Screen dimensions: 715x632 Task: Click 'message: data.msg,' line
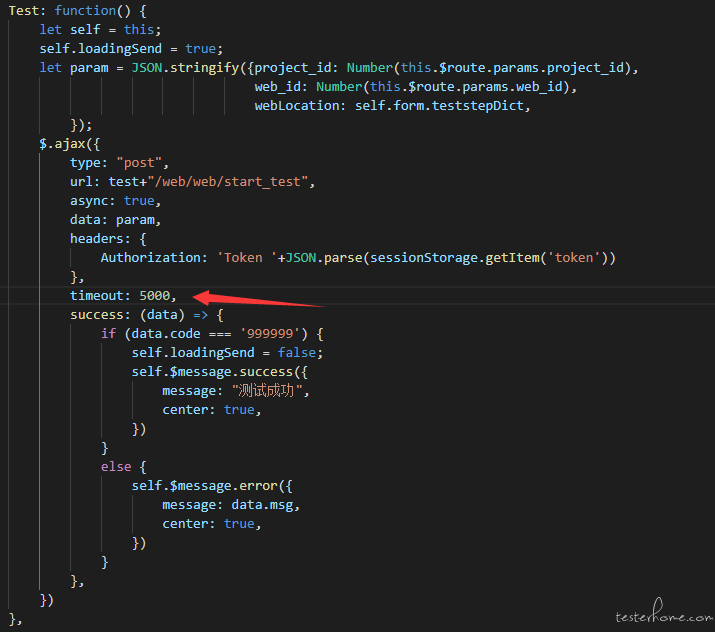[x=231, y=505]
